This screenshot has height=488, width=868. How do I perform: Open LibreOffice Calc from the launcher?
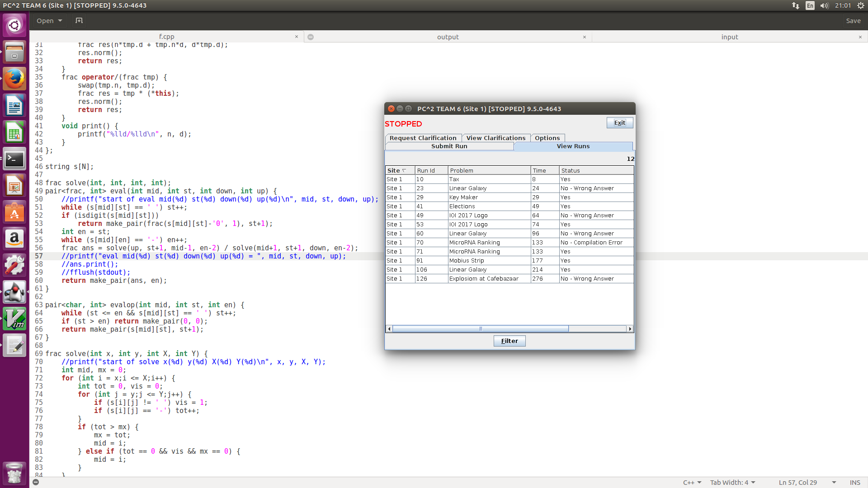(x=14, y=132)
